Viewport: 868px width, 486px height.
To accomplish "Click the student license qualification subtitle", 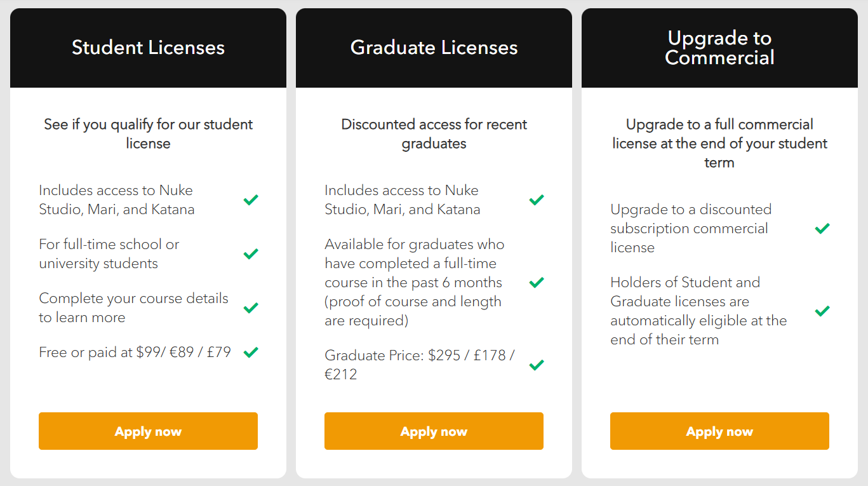I will 148,133.
